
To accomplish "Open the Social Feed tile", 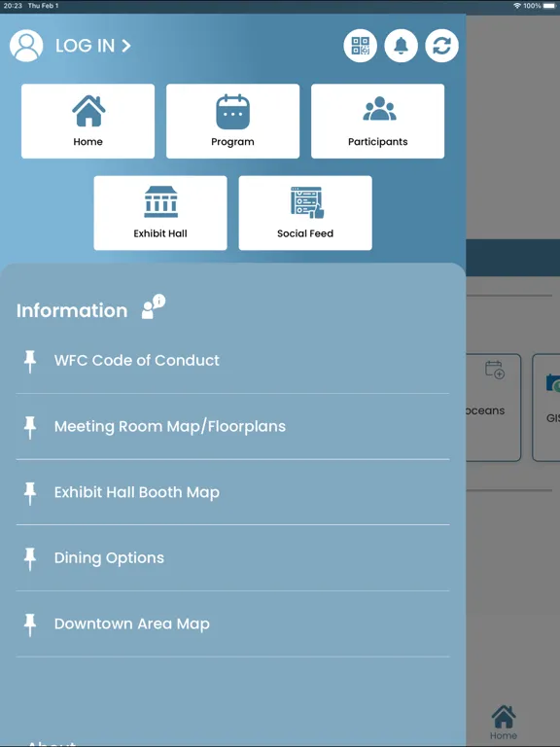I will 305,213.
